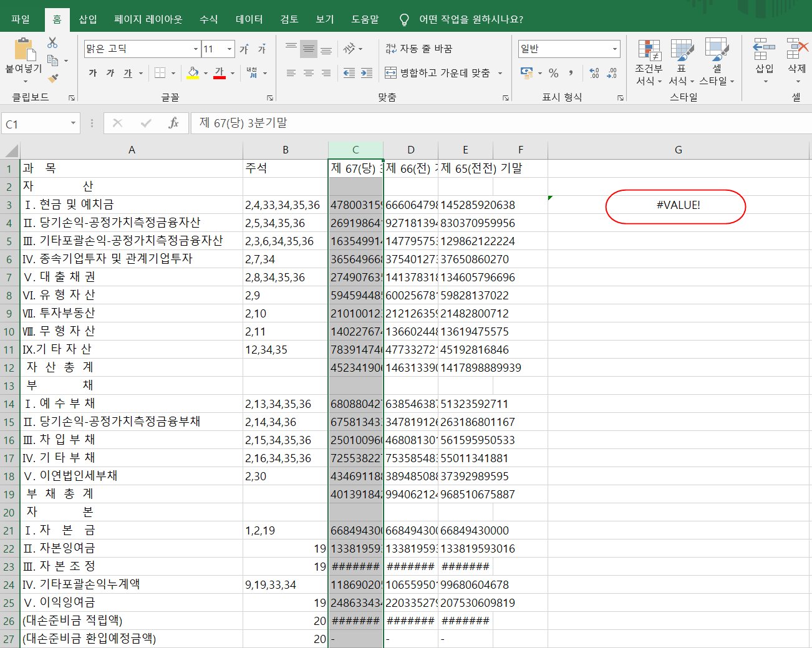This screenshot has height=648, width=812.
Task: Open the 글꼴 group dialog launcher
Action: 270,98
